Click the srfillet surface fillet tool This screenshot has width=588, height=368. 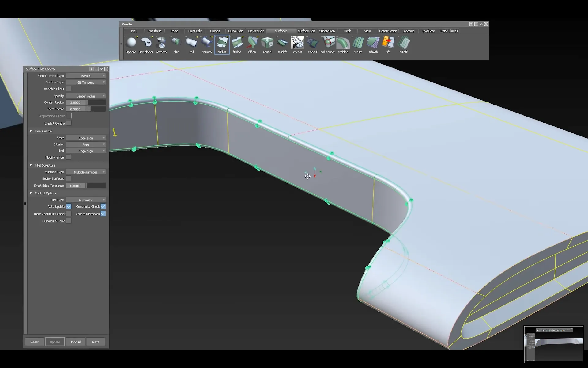click(x=222, y=45)
